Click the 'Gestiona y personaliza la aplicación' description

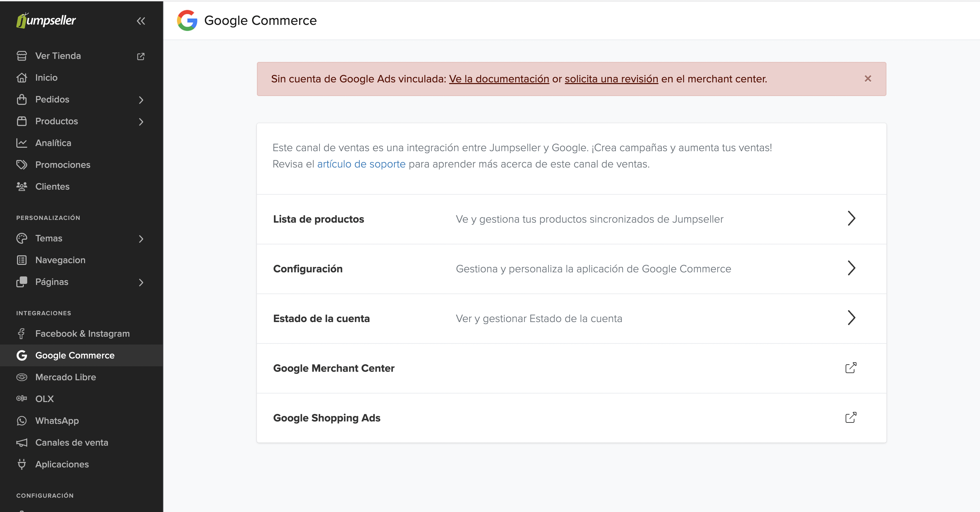click(x=593, y=269)
